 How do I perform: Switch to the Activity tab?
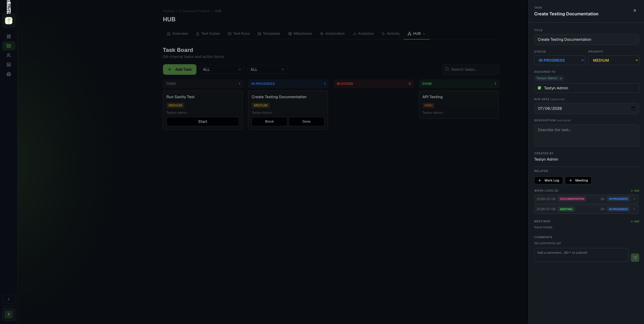pyautogui.click(x=390, y=34)
